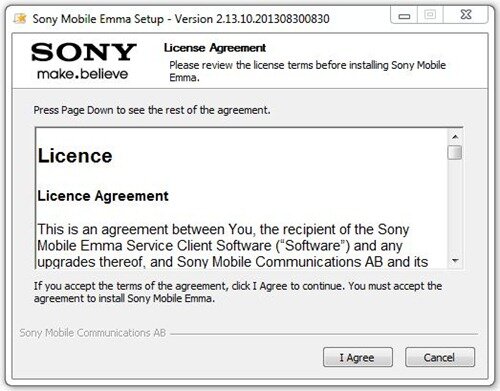Viewport: 500px width, 391px height.
Task: Click the Sony Mobile Communications AB branding text
Action: [93, 333]
